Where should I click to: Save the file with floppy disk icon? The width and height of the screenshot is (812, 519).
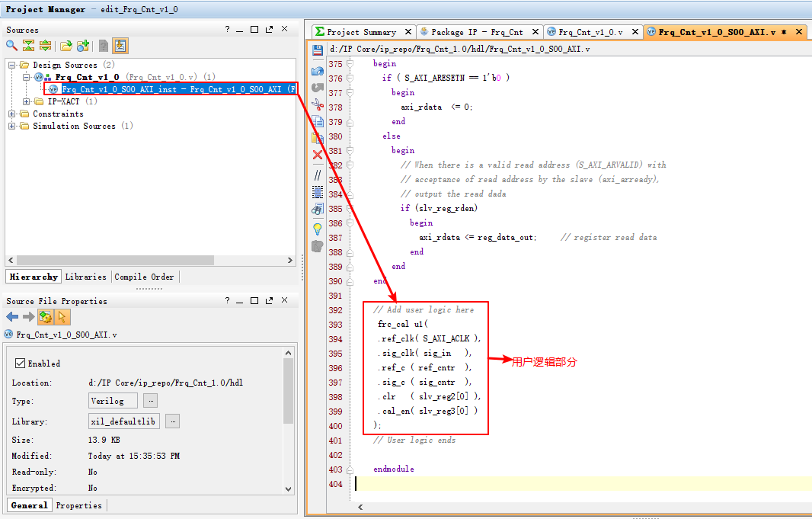(318, 50)
